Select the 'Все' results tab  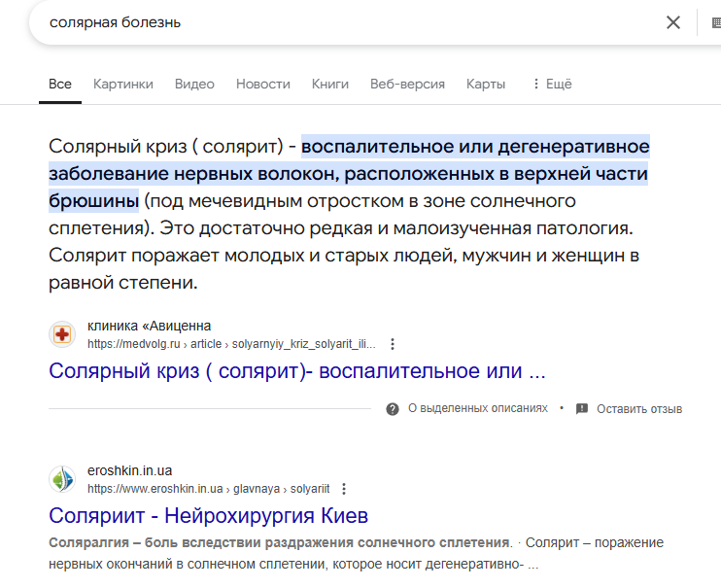coord(60,85)
